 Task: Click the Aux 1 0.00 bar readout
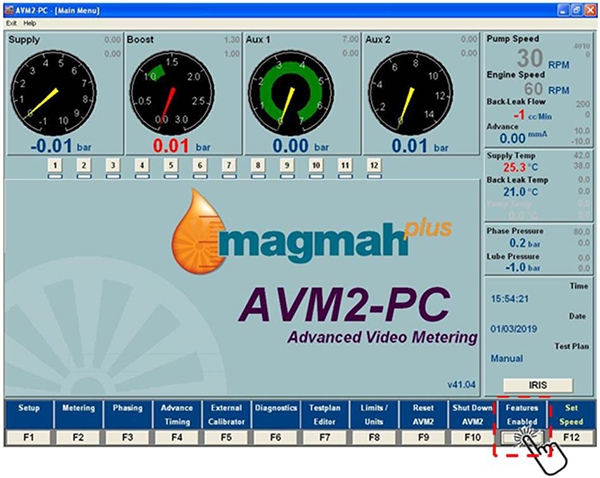[x=301, y=146]
